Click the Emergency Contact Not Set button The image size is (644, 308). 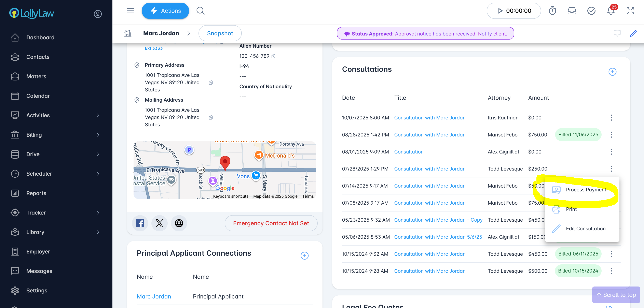click(x=271, y=223)
